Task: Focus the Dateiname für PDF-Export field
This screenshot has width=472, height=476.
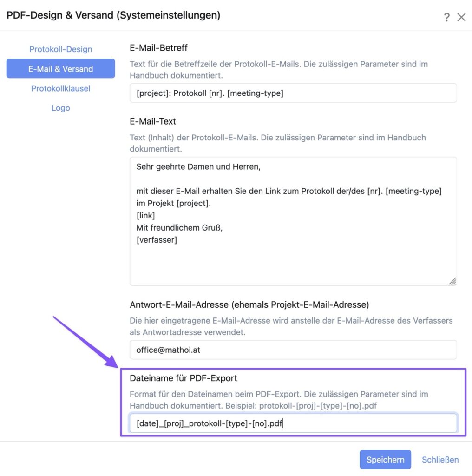Action: click(x=293, y=423)
